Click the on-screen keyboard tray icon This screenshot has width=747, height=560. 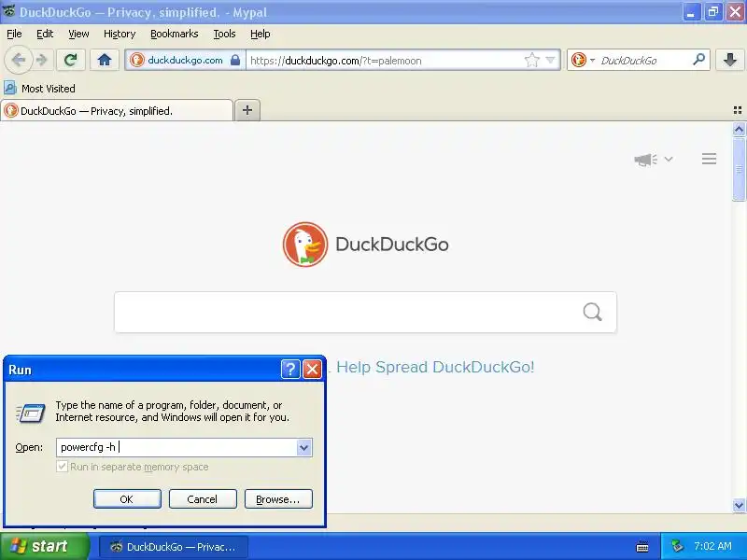tap(642, 547)
